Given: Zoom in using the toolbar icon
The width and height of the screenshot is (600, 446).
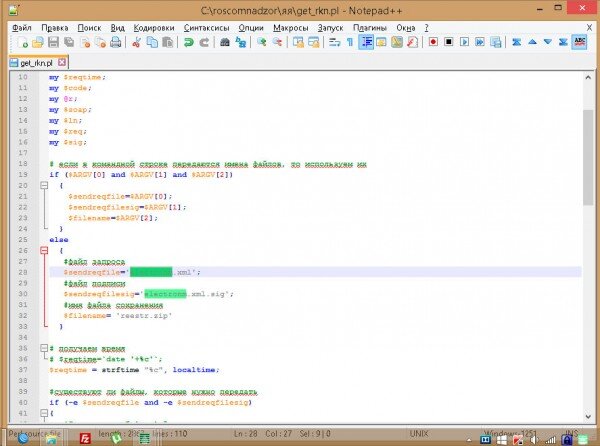Looking at the screenshot, I should click(262, 42).
